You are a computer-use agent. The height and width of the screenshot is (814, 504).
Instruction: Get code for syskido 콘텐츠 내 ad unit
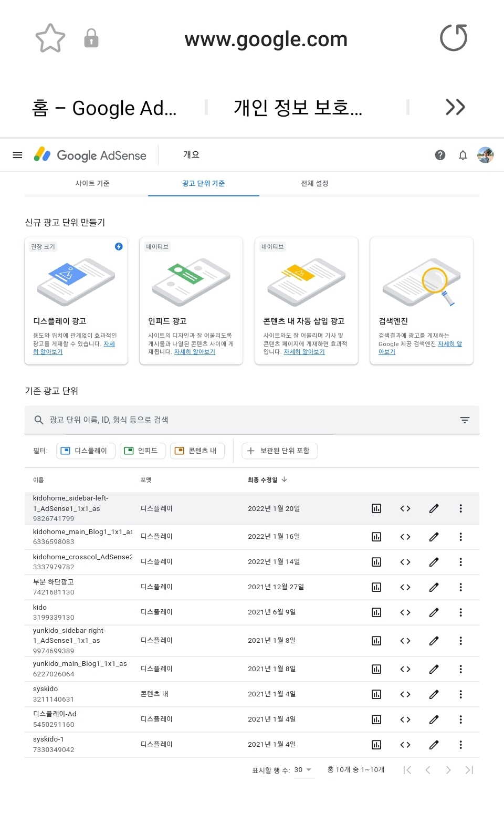pos(405,694)
